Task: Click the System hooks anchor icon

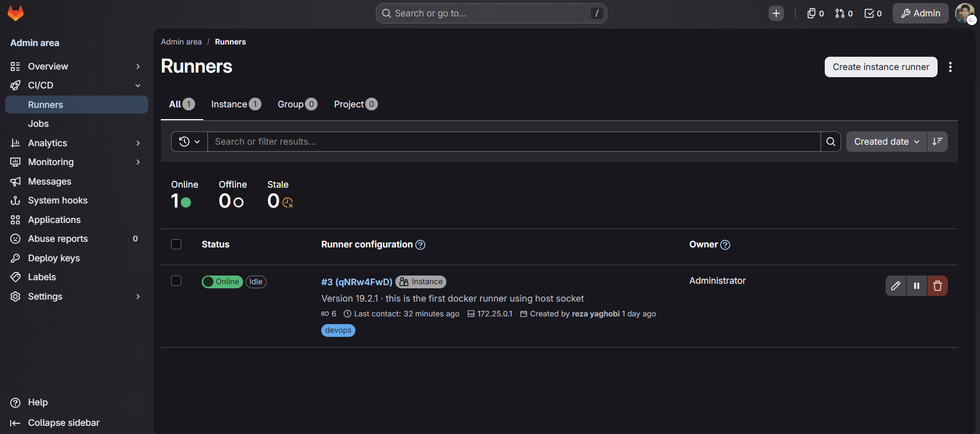Action: coord(15,200)
